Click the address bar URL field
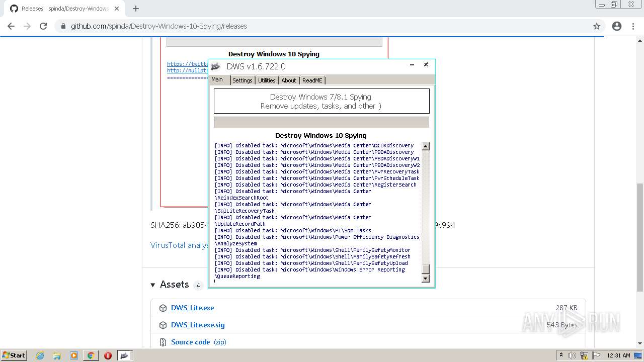644x362 pixels. point(322,26)
